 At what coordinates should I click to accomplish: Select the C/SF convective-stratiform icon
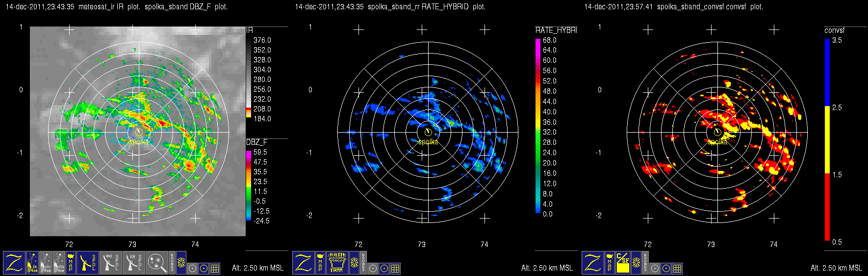point(623,263)
